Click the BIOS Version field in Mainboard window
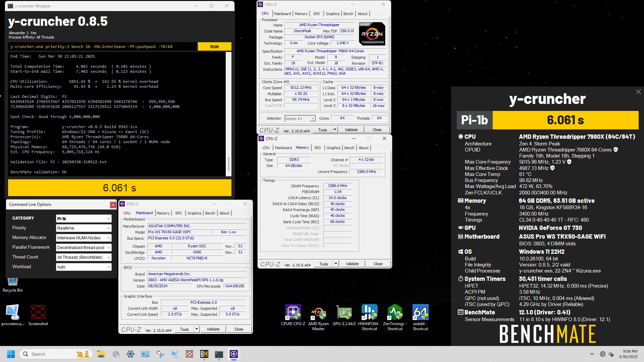This screenshot has height=362, width=644. 197,280
